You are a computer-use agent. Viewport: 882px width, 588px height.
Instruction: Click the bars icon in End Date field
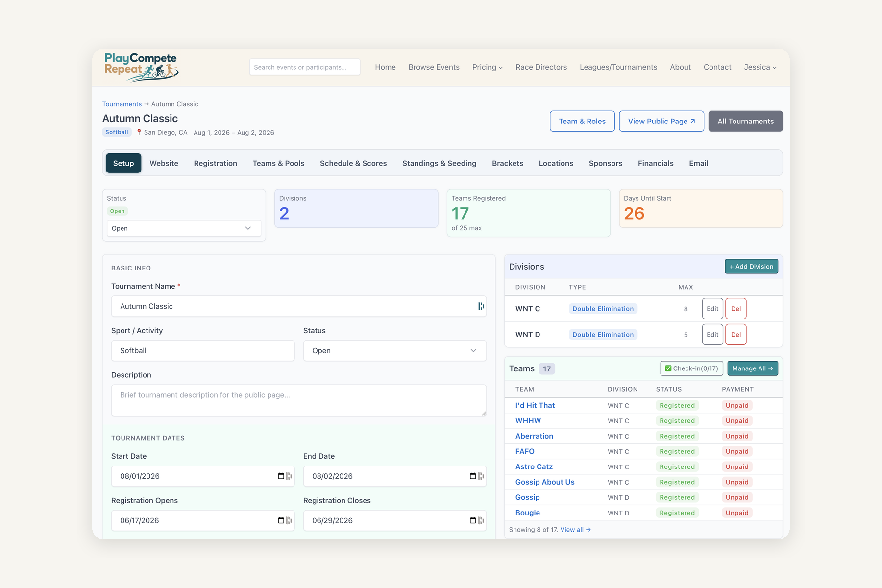[x=481, y=476]
